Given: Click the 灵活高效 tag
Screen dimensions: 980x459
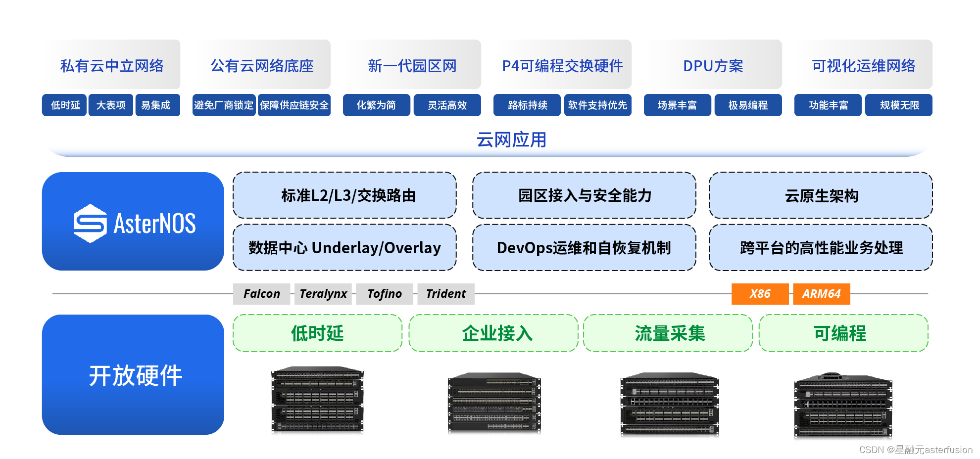Looking at the screenshot, I should click(x=447, y=105).
